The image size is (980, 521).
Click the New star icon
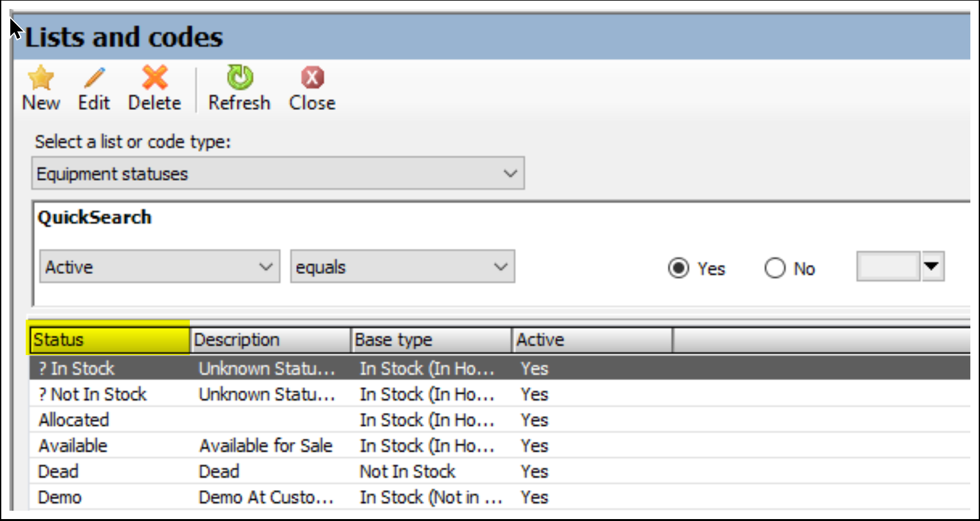click(41, 78)
